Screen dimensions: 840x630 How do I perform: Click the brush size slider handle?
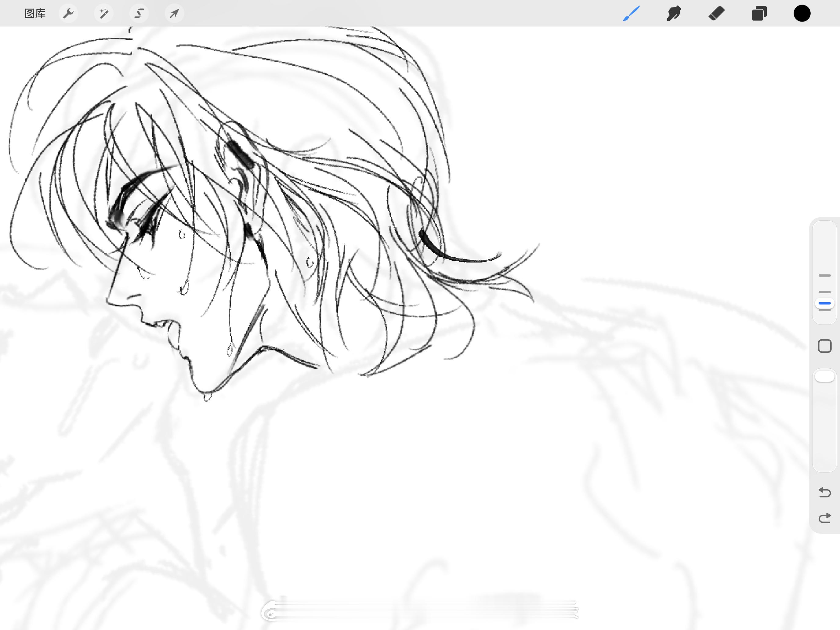(x=824, y=303)
